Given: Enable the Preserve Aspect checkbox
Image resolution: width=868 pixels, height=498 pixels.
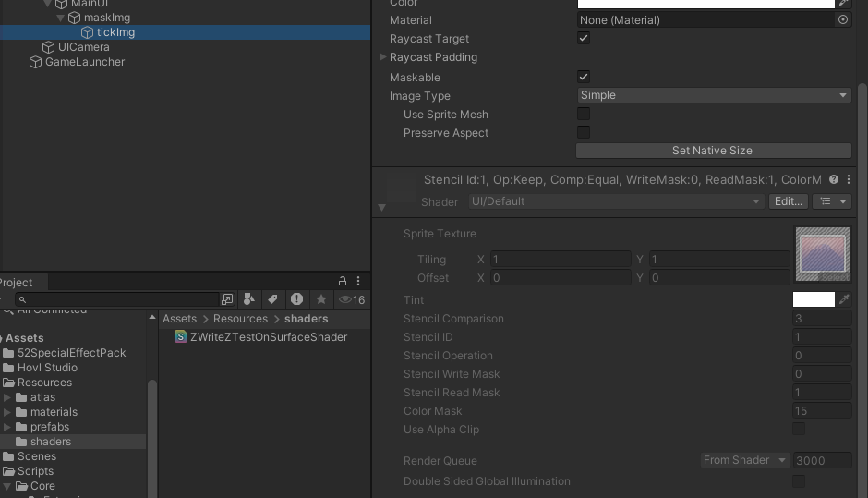Looking at the screenshot, I should coord(584,133).
